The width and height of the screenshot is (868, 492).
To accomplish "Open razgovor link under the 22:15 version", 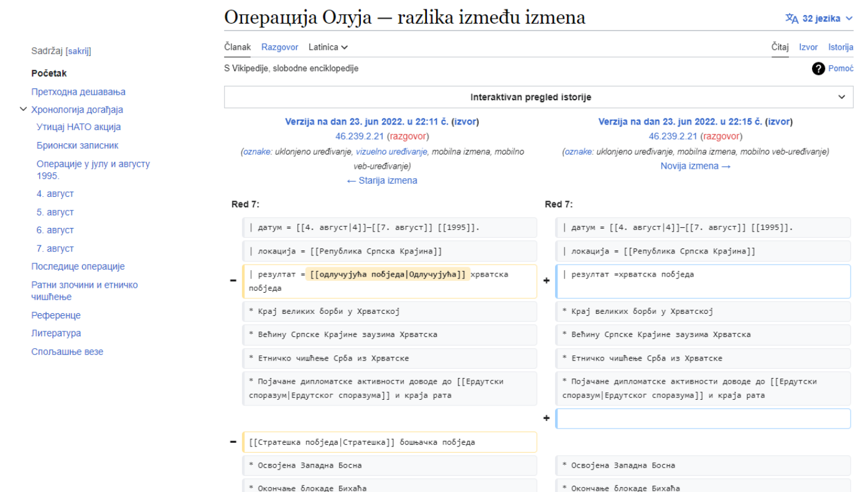I will [x=721, y=136].
